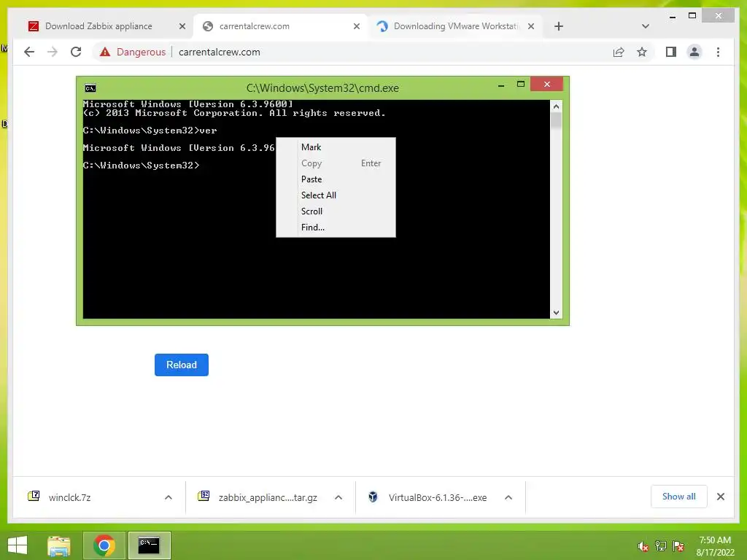Bookmark this page with the star icon
The height and width of the screenshot is (560, 747).
[642, 52]
